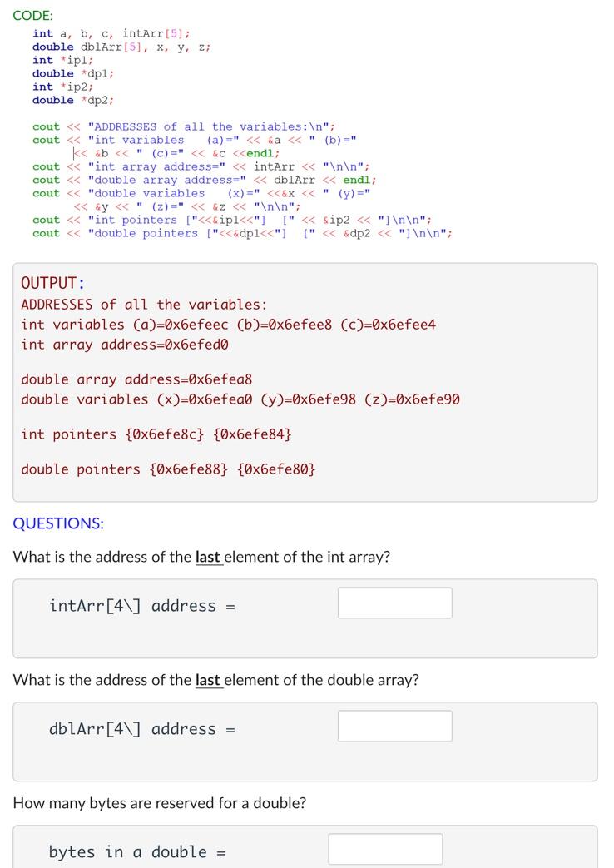Select the int *ip1 declaration line

tap(62, 60)
